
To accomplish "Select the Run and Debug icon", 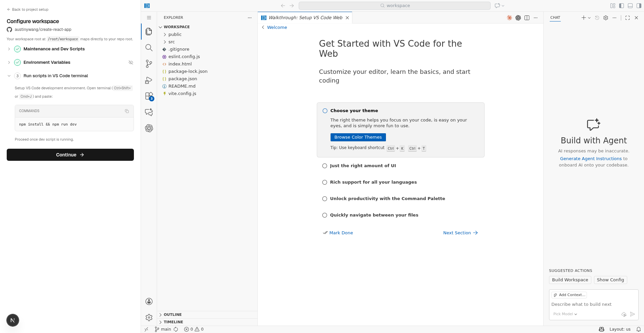I will (149, 80).
